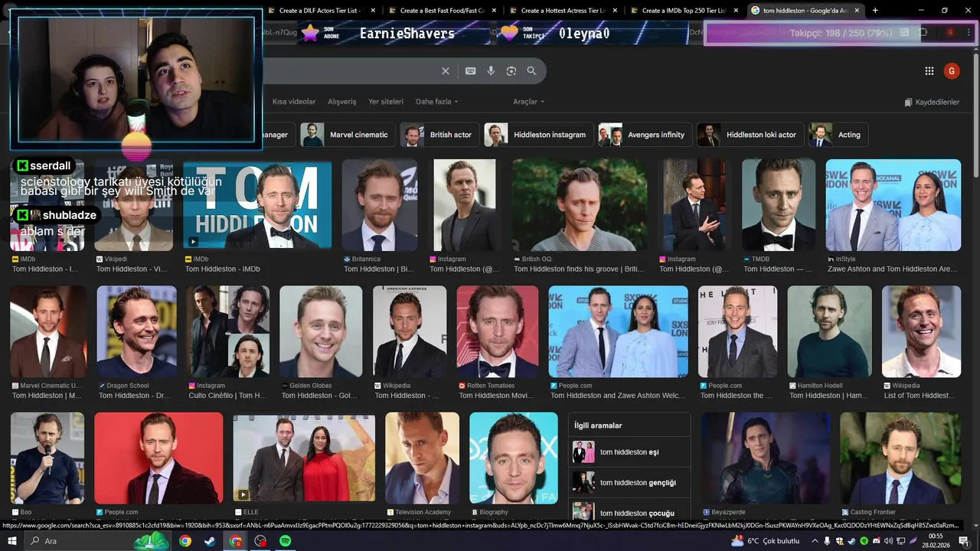Open the Golden Globes Tom Hiddleston image
The image size is (980, 551).
(321, 331)
